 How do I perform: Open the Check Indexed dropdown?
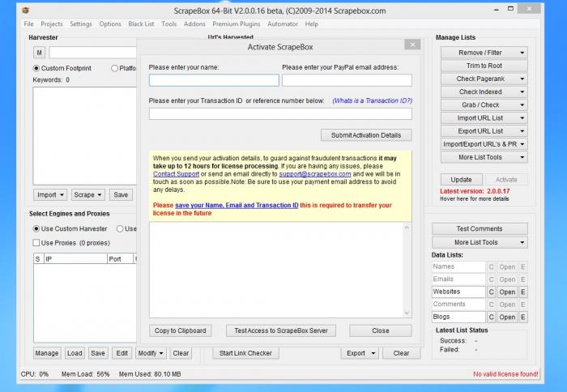[x=484, y=92]
